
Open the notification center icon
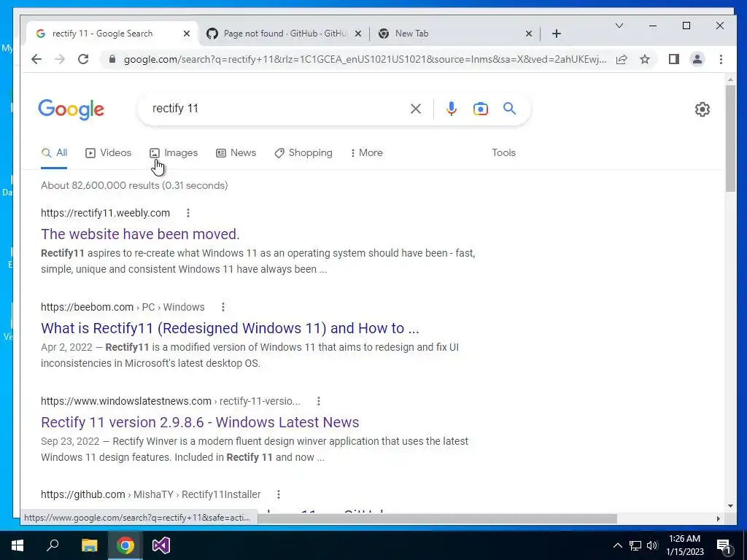724,545
